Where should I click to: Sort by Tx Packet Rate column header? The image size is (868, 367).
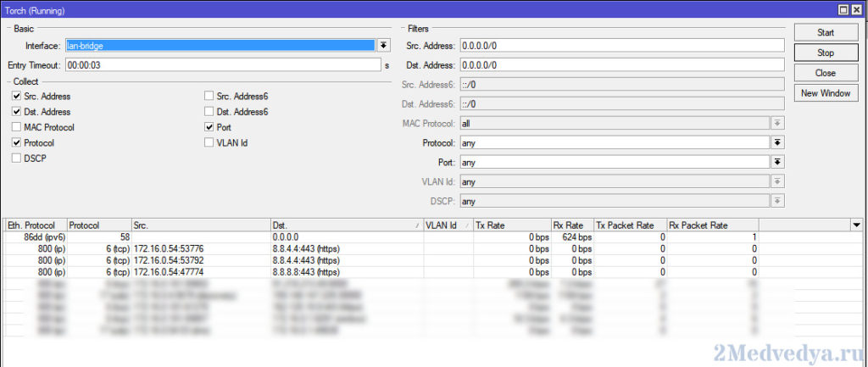631,225
